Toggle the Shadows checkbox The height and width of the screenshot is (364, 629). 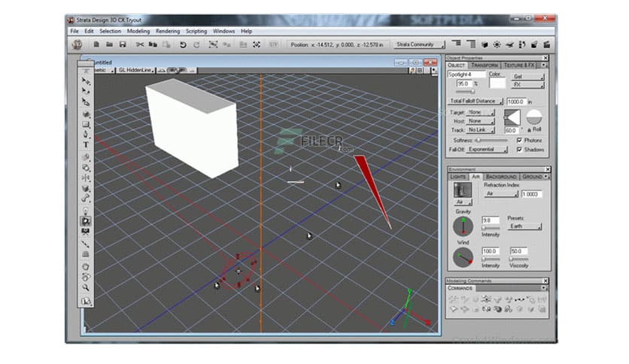click(x=519, y=150)
